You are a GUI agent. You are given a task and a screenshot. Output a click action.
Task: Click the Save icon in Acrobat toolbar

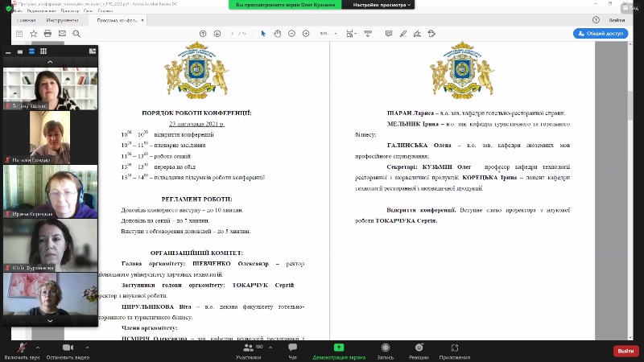click(19, 34)
